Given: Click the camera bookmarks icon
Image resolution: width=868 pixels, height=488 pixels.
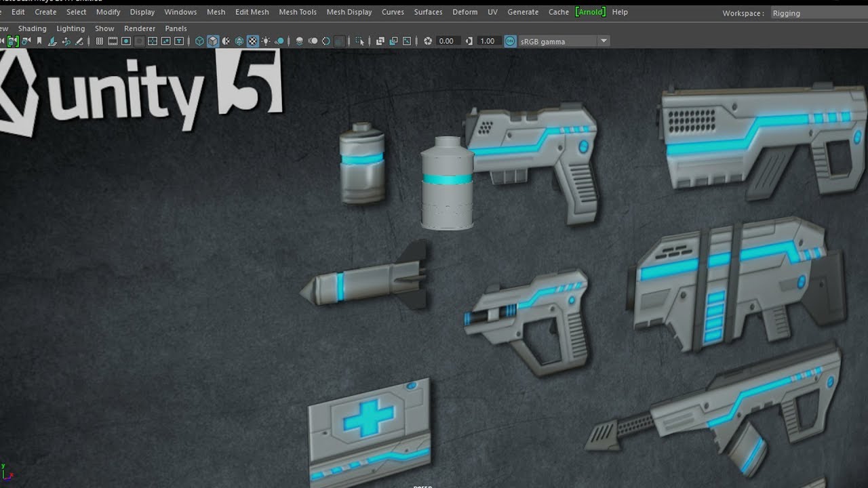Looking at the screenshot, I should 39,41.
